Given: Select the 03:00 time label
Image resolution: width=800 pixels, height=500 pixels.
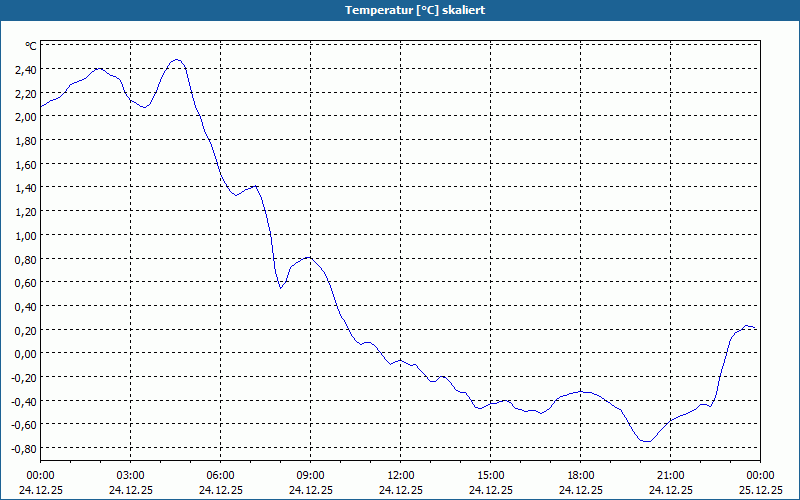Looking at the screenshot, I should click(x=131, y=476).
